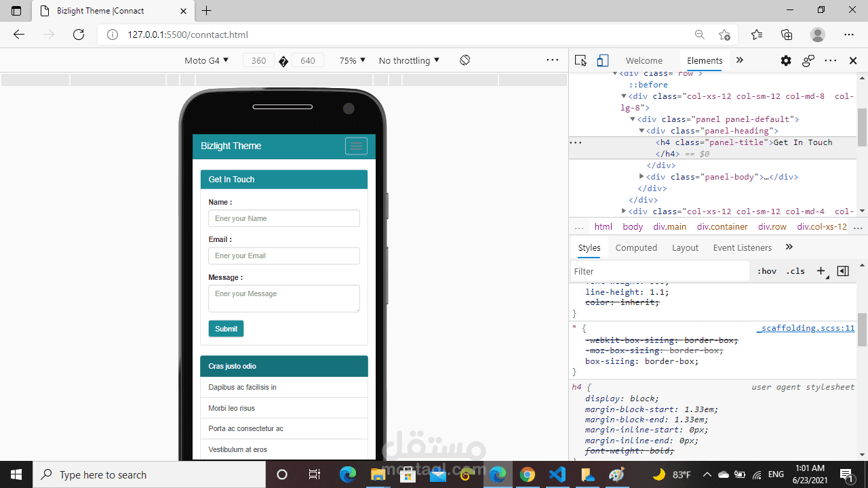This screenshot has width=868, height=488.
Task: Reload the page with refresh icon
Action: pos(79,35)
